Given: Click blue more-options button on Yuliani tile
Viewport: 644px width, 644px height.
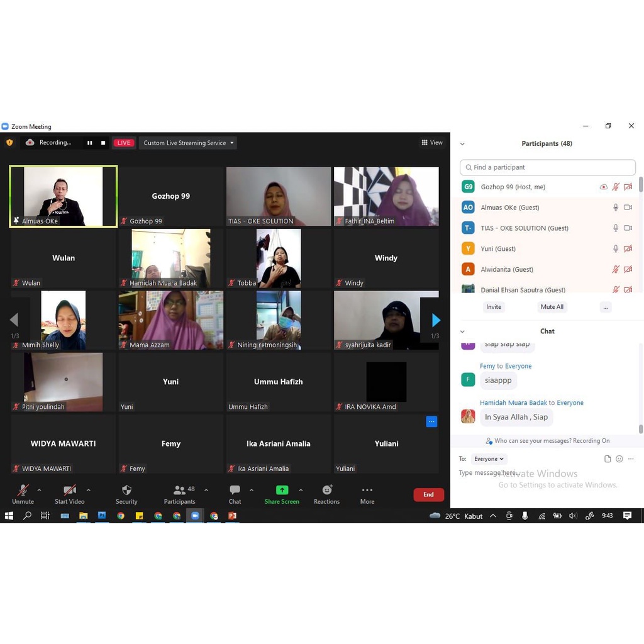Looking at the screenshot, I should [x=431, y=422].
